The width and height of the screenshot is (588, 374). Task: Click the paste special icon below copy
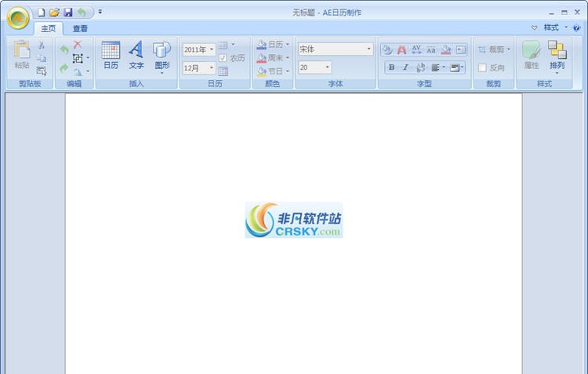click(x=42, y=71)
